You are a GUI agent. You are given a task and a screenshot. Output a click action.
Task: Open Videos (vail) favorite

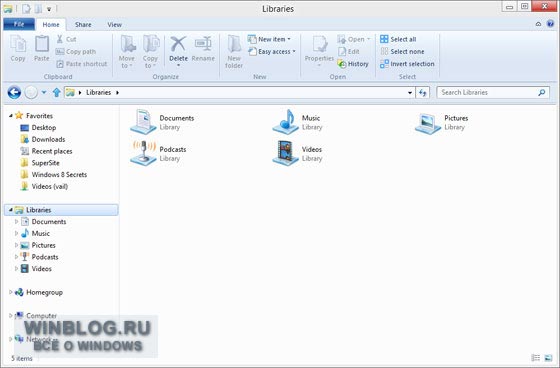[x=44, y=187]
